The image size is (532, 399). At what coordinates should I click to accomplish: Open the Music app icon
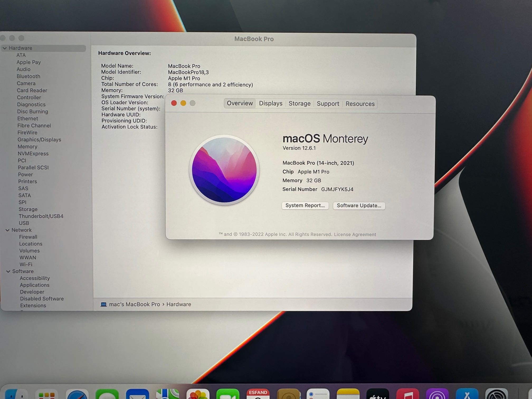(x=408, y=394)
